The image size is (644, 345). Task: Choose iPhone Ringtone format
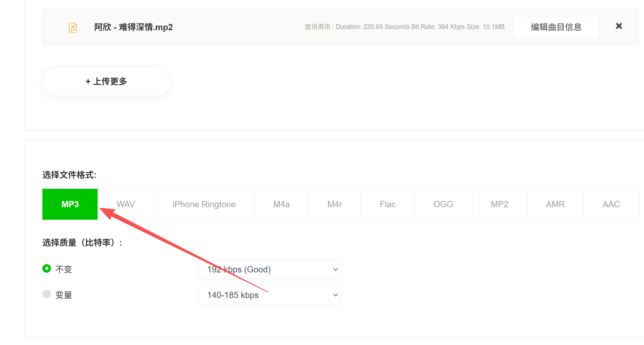(204, 204)
